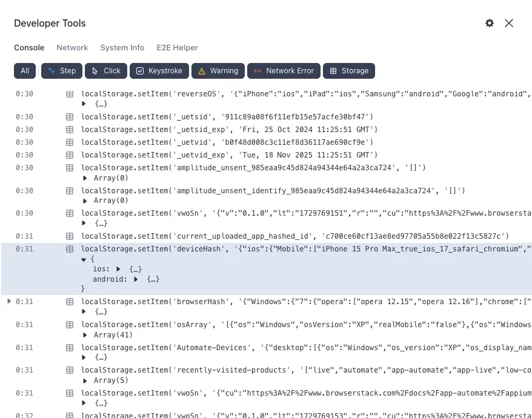Show only Warning logs
532x418 pixels.
coord(218,71)
